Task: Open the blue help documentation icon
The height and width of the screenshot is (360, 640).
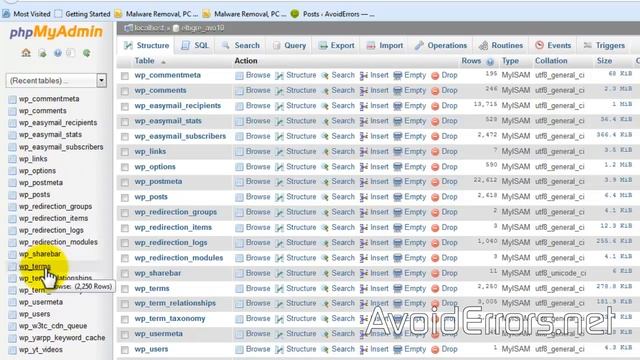Action: tap(58, 53)
